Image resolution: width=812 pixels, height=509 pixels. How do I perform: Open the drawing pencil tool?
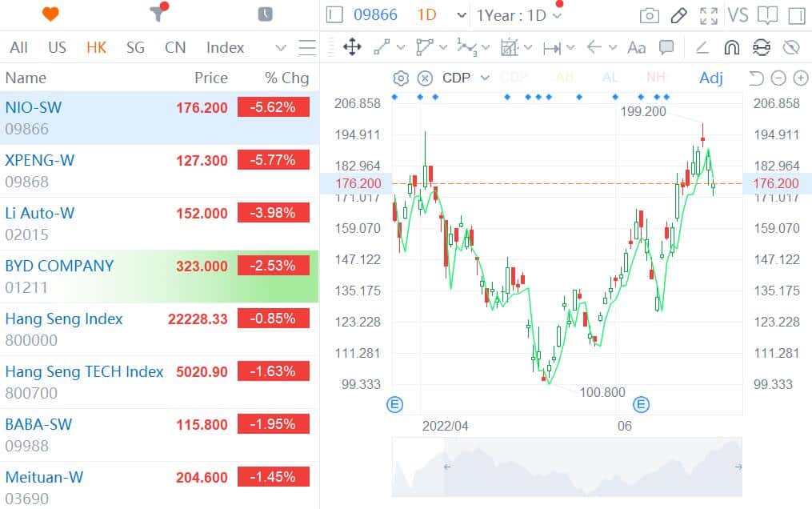[x=678, y=14]
